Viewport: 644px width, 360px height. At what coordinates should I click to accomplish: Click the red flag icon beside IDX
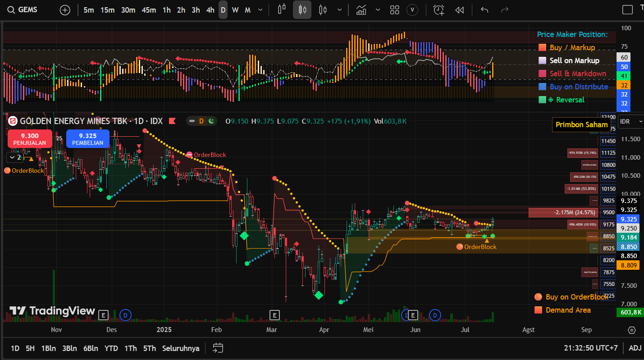tap(172, 121)
